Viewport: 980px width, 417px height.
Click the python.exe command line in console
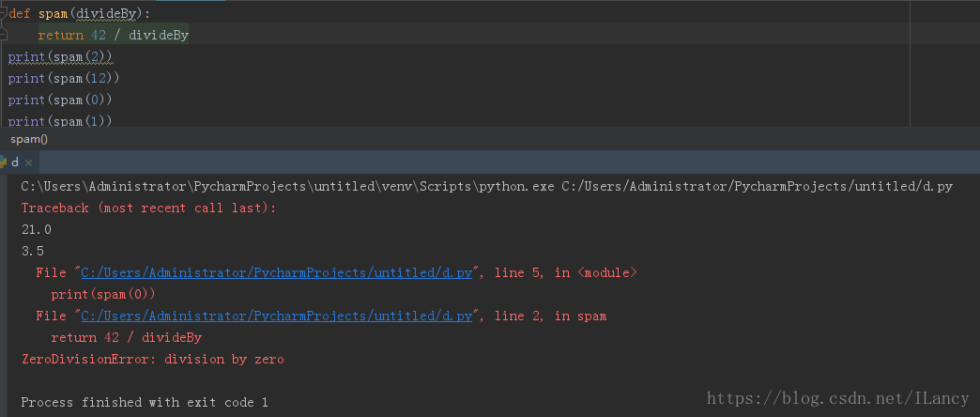(x=487, y=187)
